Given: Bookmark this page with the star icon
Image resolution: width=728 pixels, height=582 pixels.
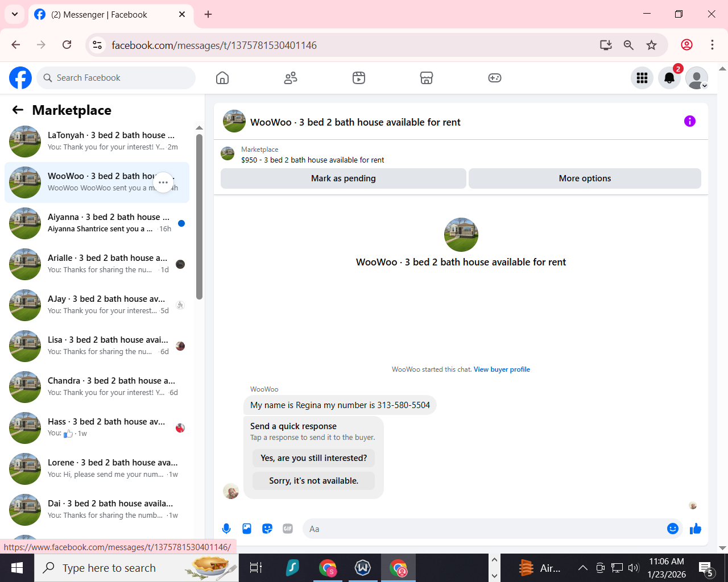Looking at the screenshot, I should pos(652,45).
